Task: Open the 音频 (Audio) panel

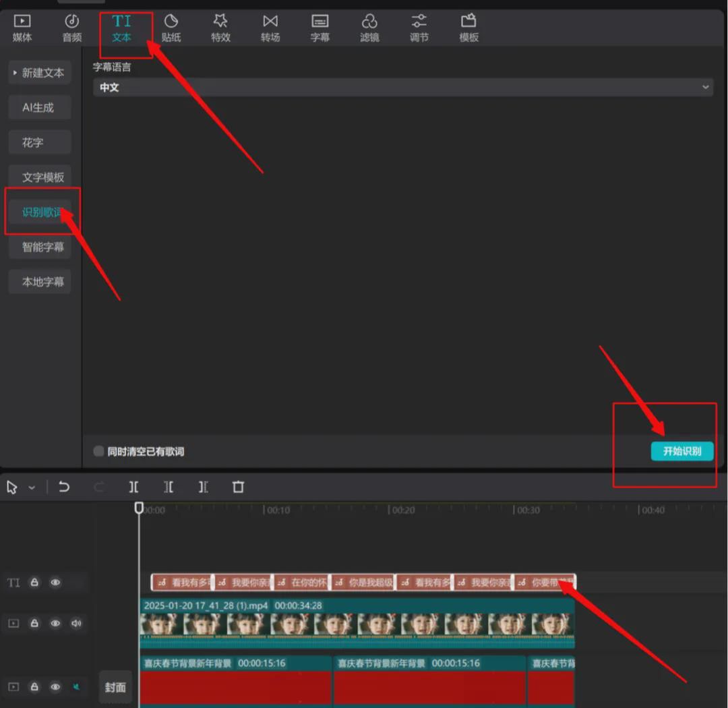Action: click(72, 28)
